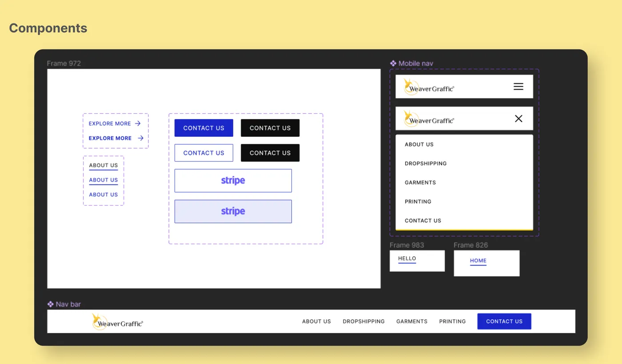This screenshot has width=622, height=364.
Task: Click the light purple stripe button
Action: tap(233, 211)
